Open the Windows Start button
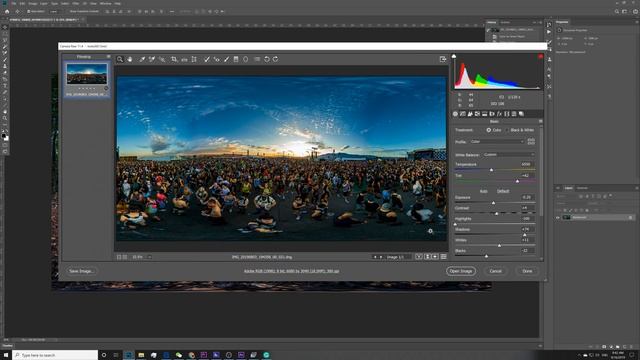 point(6,355)
